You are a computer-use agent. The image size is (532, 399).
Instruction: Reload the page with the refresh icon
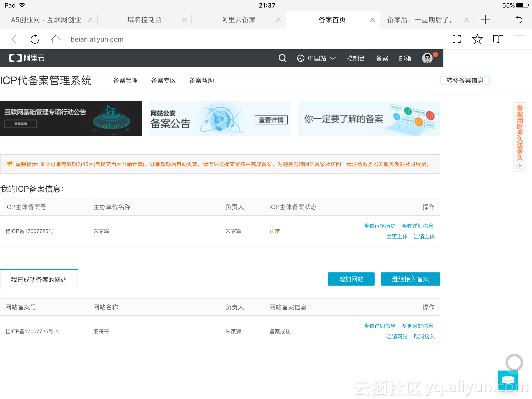[x=35, y=39]
